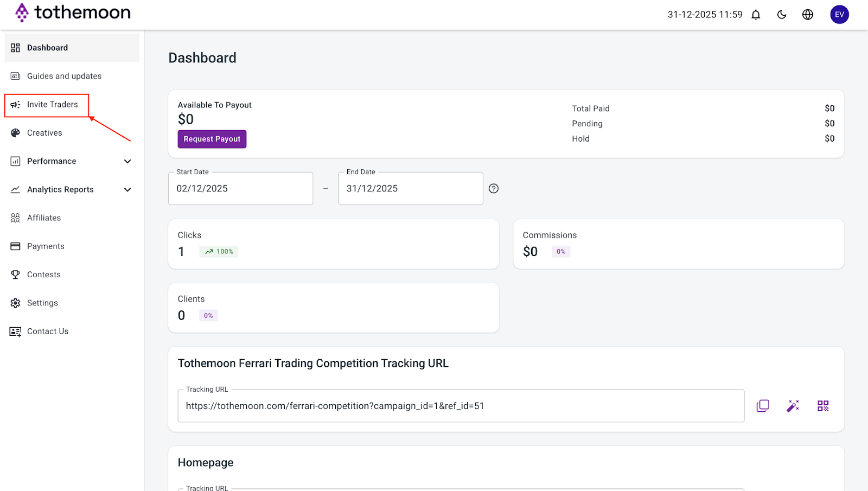Show QR code for tracking URL
This screenshot has height=491, width=868.
point(823,406)
